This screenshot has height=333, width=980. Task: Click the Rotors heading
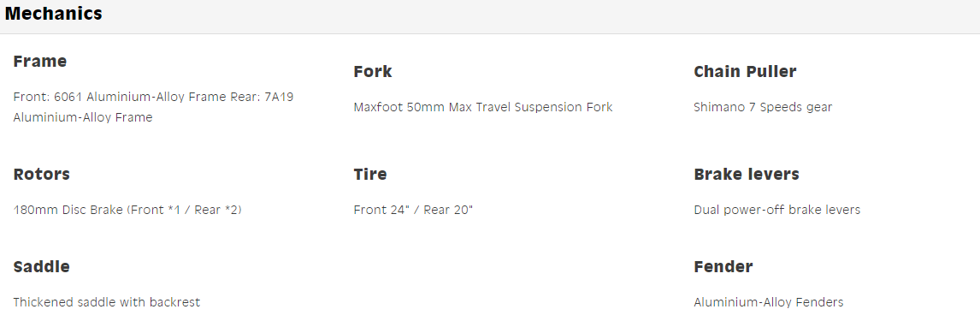coord(41,174)
